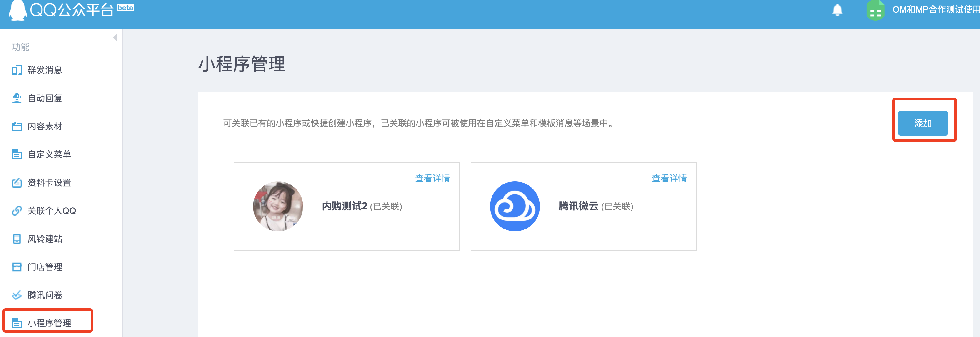
Task: Click the OM和MP合作测试使用 account name
Action: [x=936, y=10]
